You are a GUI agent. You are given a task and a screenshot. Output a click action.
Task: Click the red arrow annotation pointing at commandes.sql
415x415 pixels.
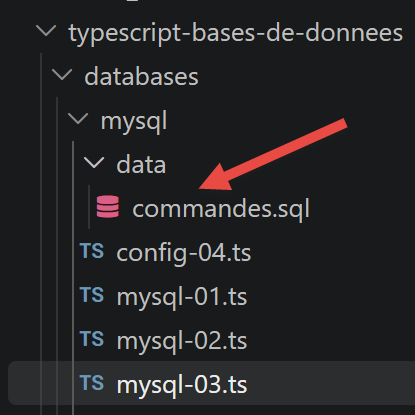tap(273, 154)
